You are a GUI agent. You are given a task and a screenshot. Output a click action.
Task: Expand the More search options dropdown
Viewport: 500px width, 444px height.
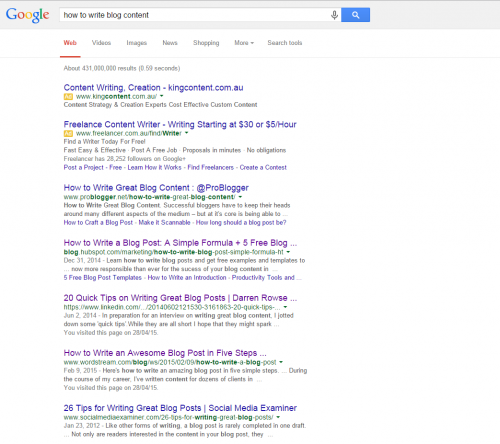[244, 43]
